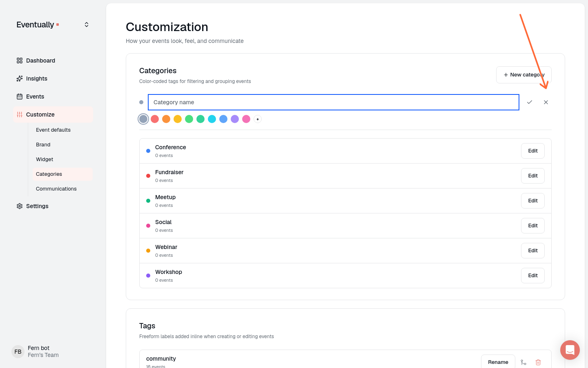Pick the cyan color swatch
588x368 pixels.
pyautogui.click(x=212, y=119)
